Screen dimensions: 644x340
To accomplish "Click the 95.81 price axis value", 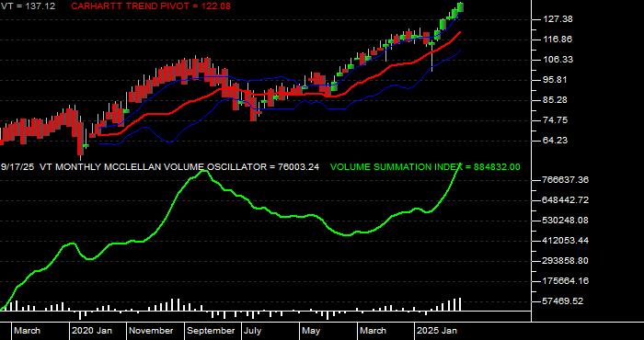I will 555,80.
